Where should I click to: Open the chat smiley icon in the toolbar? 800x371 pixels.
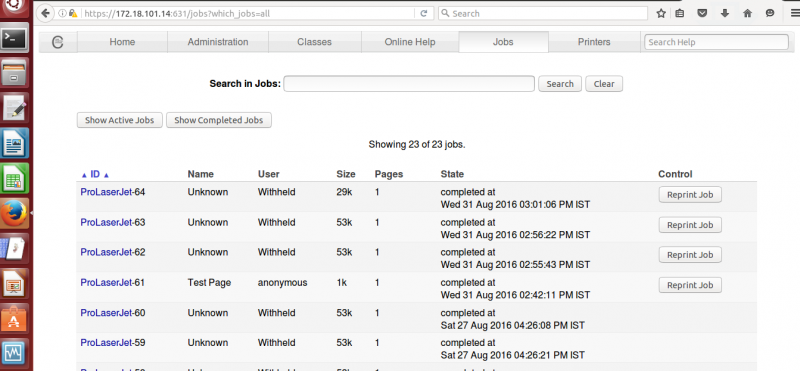click(770, 14)
